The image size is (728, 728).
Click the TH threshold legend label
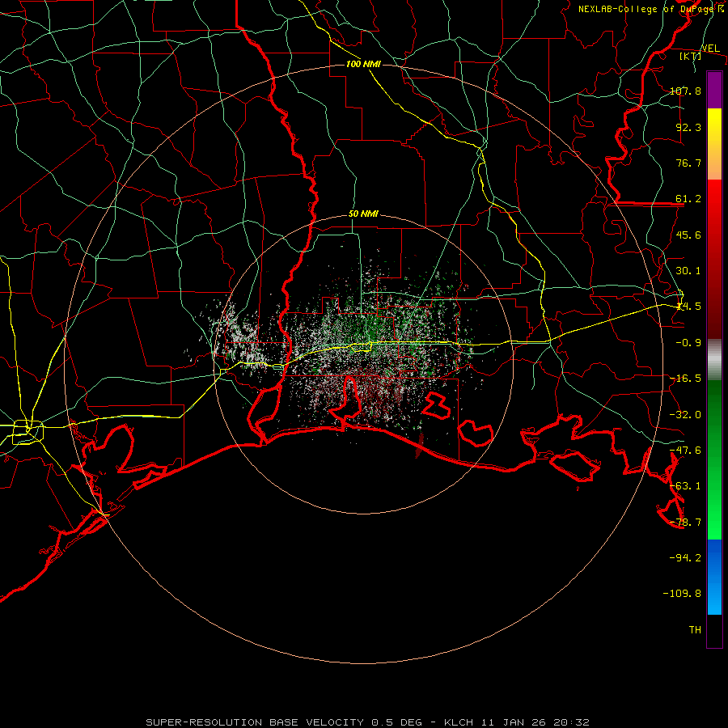695,630
